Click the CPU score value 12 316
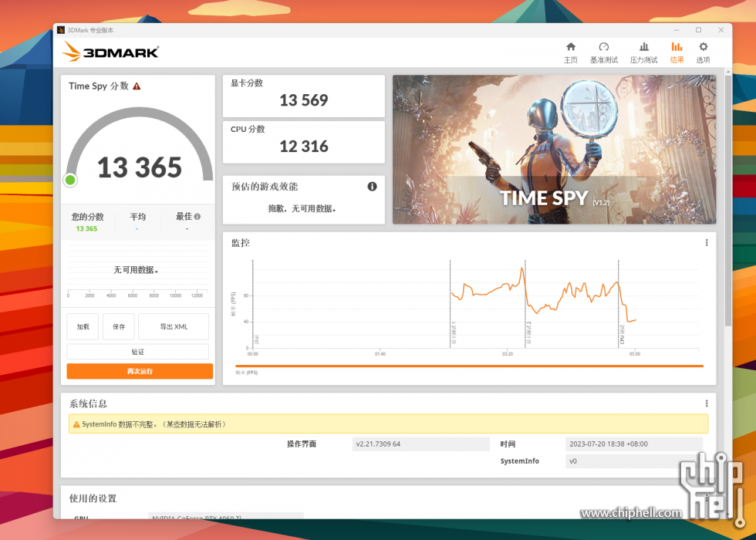 [x=304, y=147]
